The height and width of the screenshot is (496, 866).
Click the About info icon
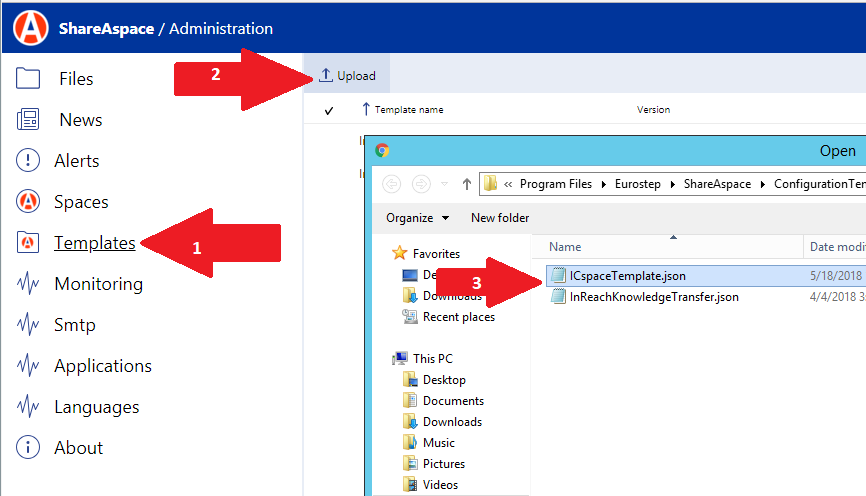28,447
